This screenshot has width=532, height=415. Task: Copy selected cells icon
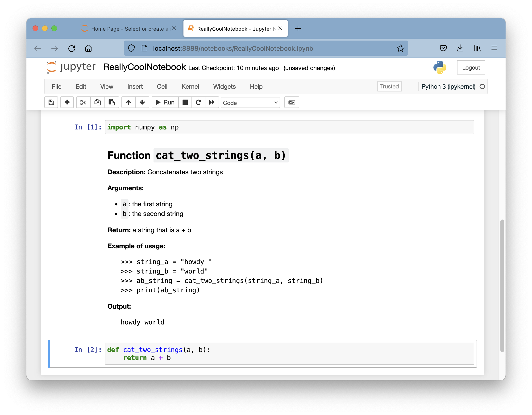97,102
